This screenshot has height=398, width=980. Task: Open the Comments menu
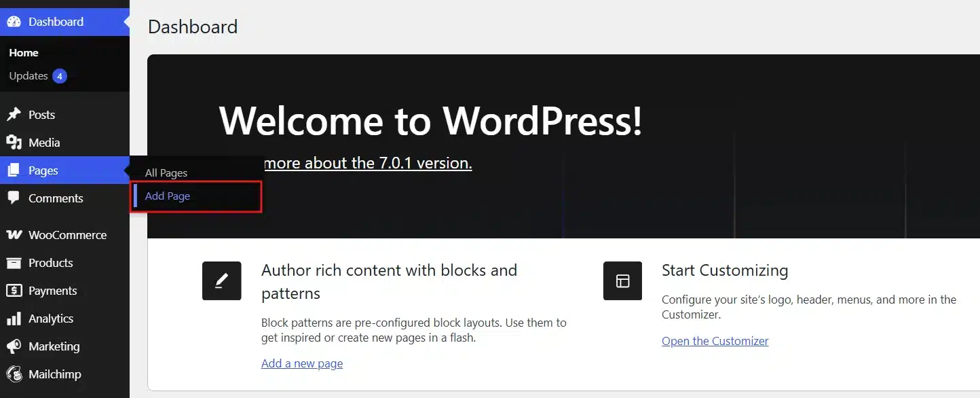point(64,198)
